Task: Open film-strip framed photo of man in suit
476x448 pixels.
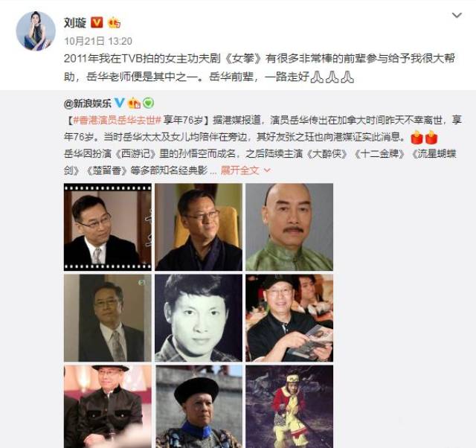Action: click(107, 227)
